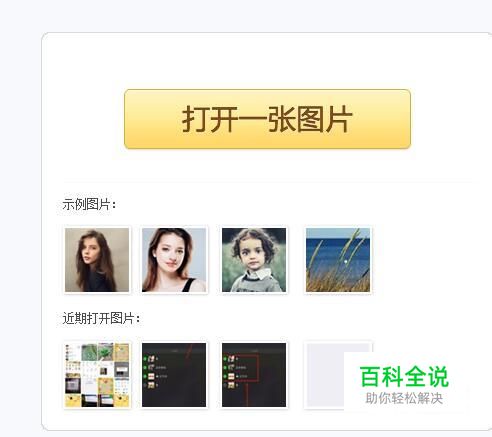This screenshot has height=437, width=492.
Task: Select the recent dark screenshot with red diagonal line
Action: click(x=174, y=375)
